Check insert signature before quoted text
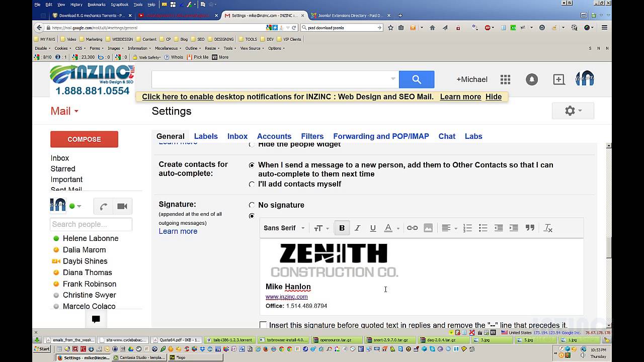The height and width of the screenshot is (362, 644). pos(263,325)
